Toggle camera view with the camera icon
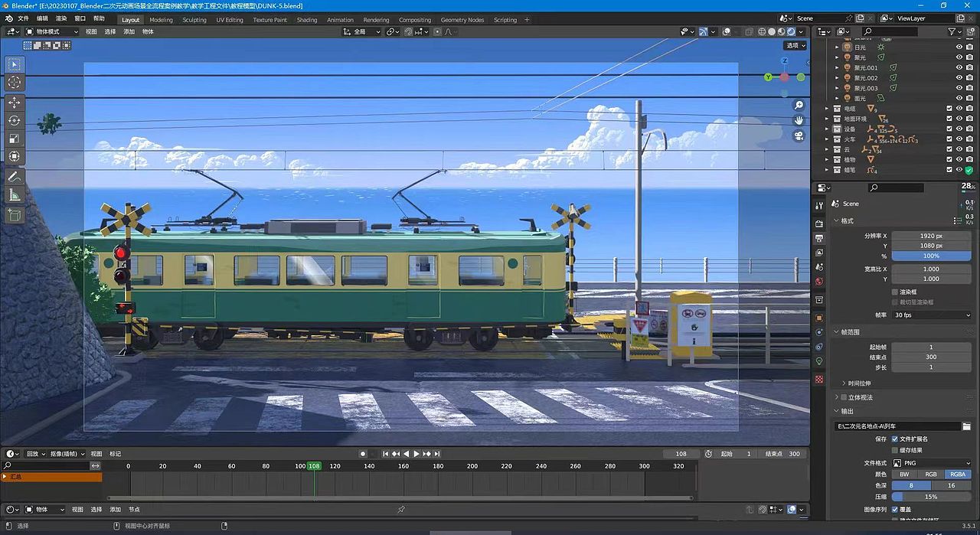The height and width of the screenshot is (535, 980). tap(799, 135)
